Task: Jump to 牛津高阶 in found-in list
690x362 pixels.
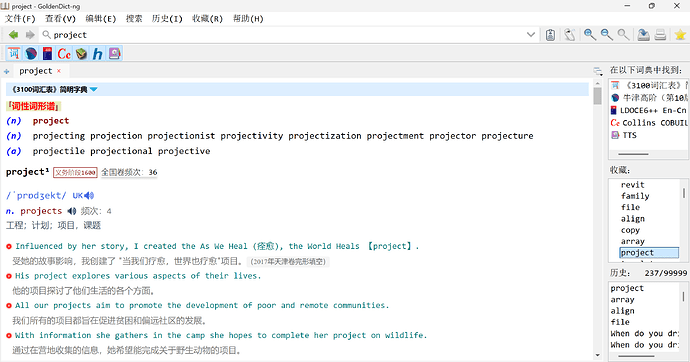Action: pyautogui.click(x=649, y=98)
